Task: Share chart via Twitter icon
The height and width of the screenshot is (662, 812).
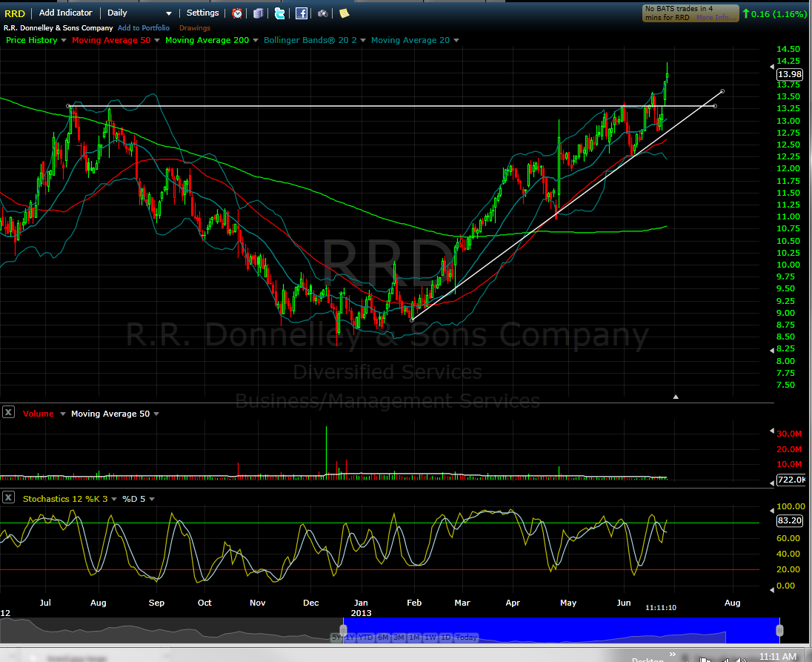Action: (279, 13)
